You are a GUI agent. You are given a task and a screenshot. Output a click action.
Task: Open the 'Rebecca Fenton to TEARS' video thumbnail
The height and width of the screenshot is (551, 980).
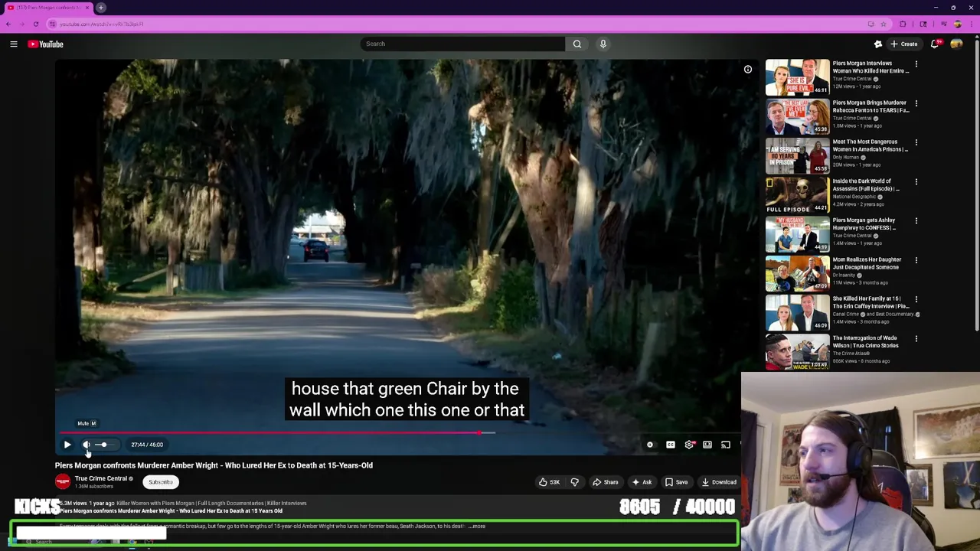[x=797, y=116]
